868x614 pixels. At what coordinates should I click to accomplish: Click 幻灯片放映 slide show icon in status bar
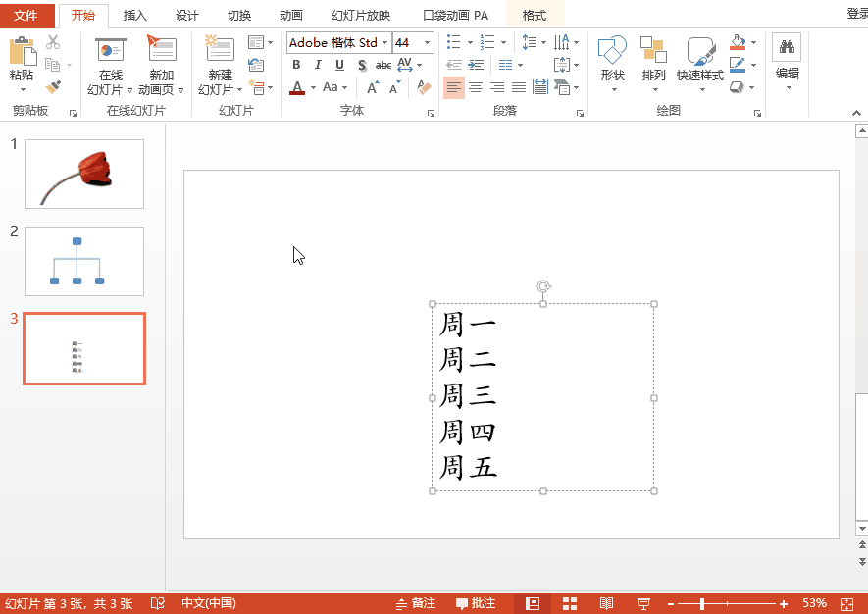(642, 602)
